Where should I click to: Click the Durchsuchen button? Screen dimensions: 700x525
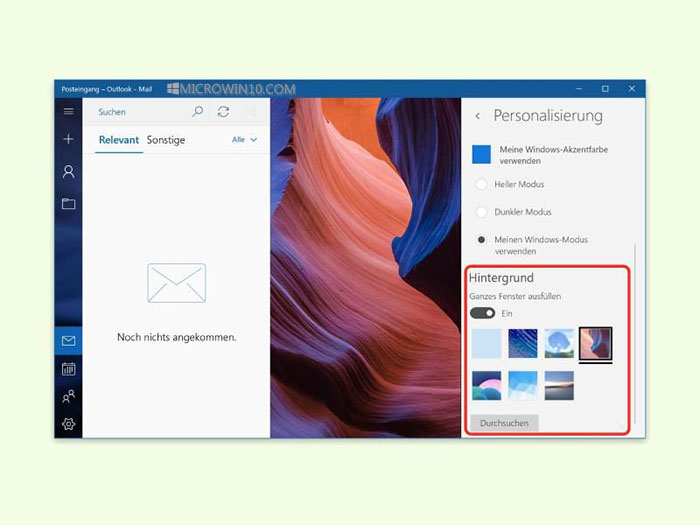click(504, 423)
